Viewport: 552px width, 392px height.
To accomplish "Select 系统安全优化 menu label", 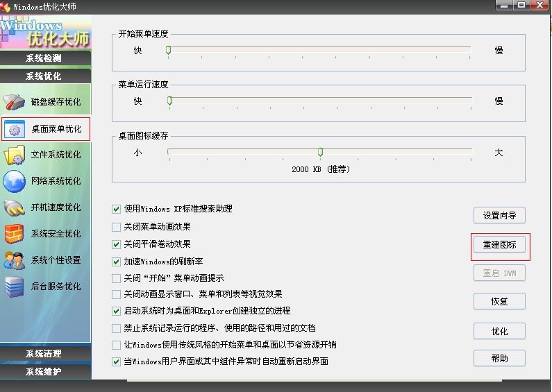I will (56, 234).
